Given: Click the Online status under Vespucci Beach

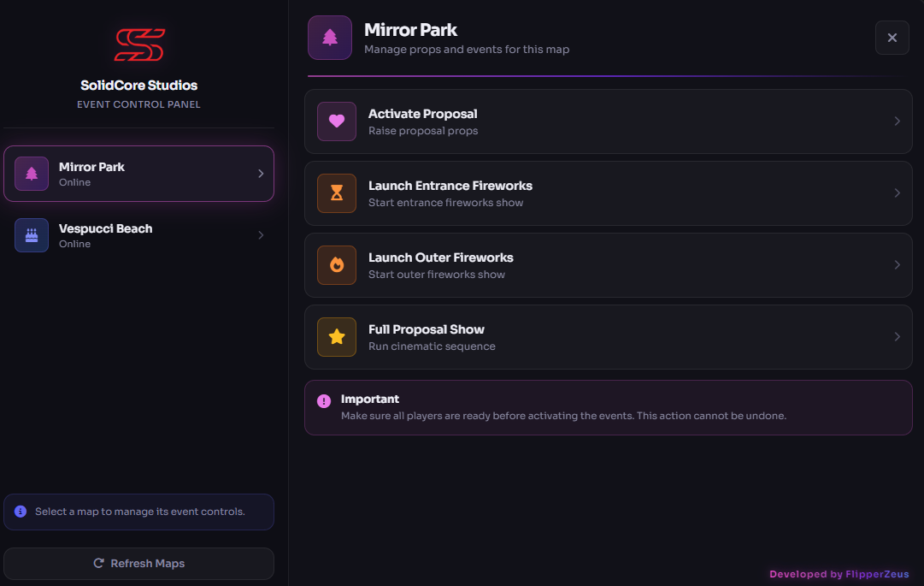Looking at the screenshot, I should [75, 244].
